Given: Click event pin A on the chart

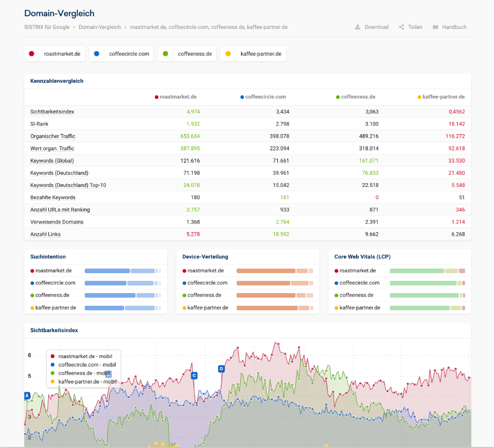Looking at the screenshot, I should tap(27, 395).
